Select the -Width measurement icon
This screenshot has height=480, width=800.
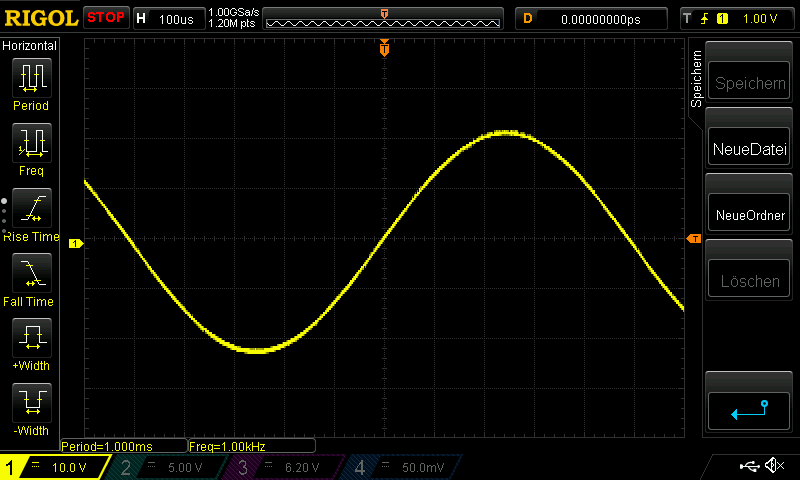point(32,402)
